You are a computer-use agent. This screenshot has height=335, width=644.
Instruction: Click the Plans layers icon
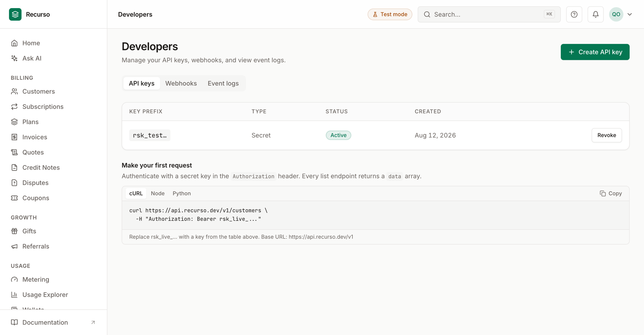14,122
